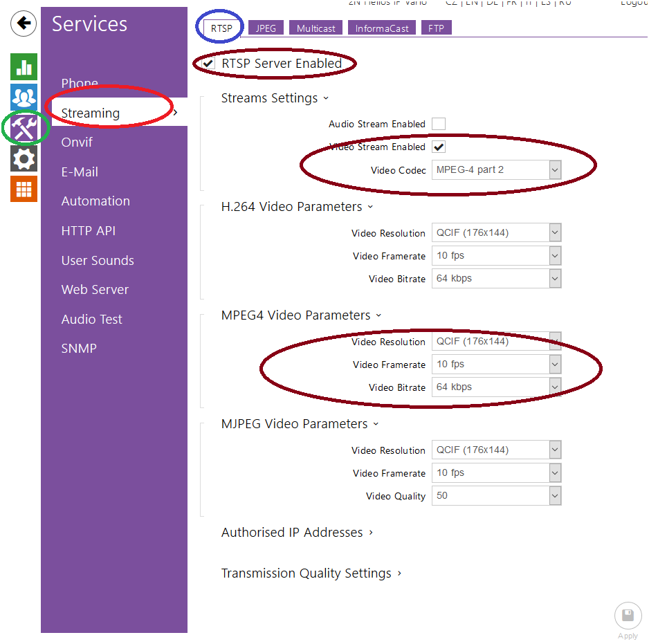Screen dimensions: 649x644
Task: Open the Directory users icon
Action: click(x=24, y=98)
